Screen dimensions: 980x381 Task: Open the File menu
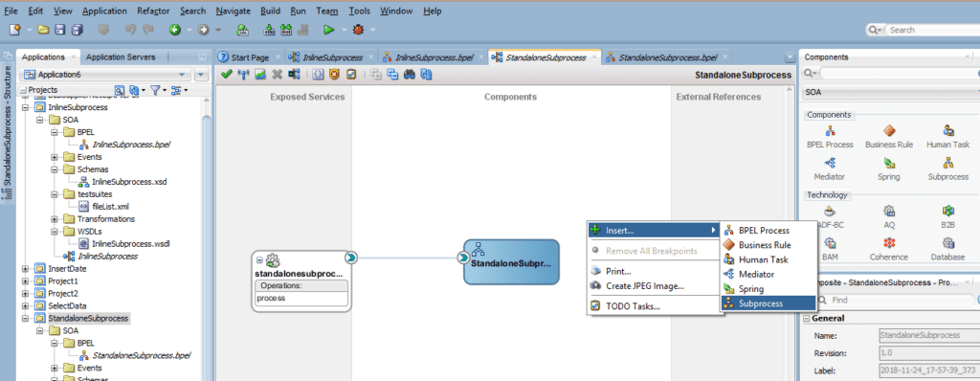(x=11, y=11)
